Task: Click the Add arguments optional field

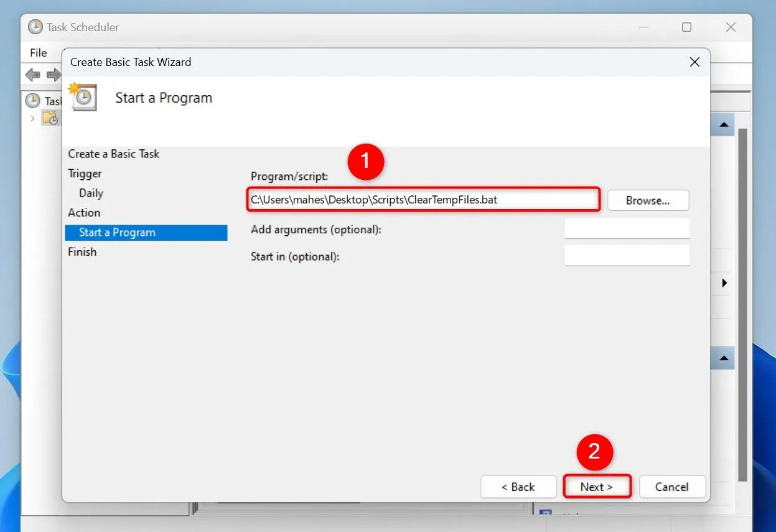Action: (x=627, y=228)
